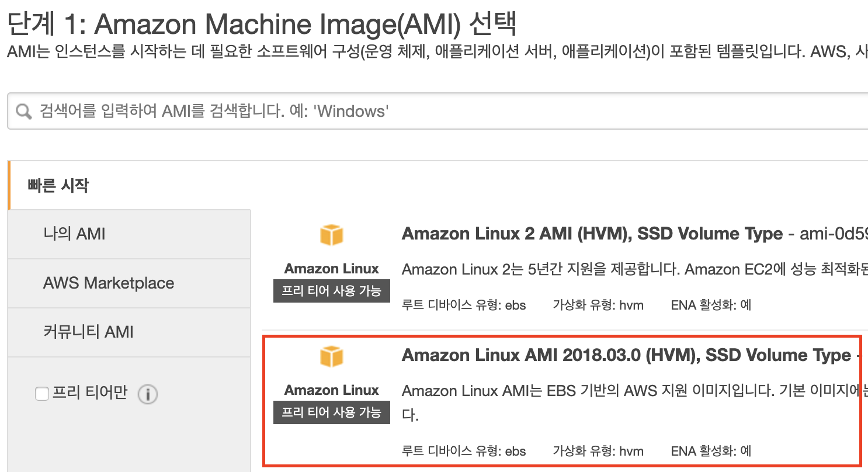This screenshot has height=472, width=868.
Task: Click the info icon beside 프리 티어만
Action: coord(148,395)
